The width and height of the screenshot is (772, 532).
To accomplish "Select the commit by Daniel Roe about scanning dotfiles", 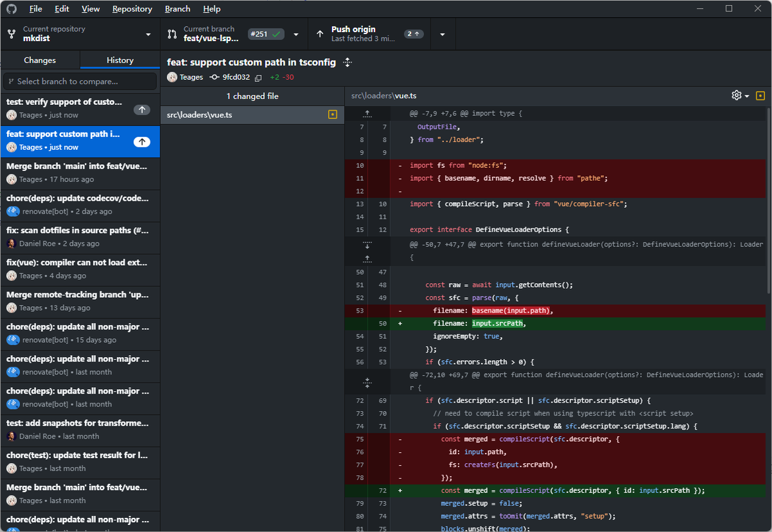I will click(80, 237).
